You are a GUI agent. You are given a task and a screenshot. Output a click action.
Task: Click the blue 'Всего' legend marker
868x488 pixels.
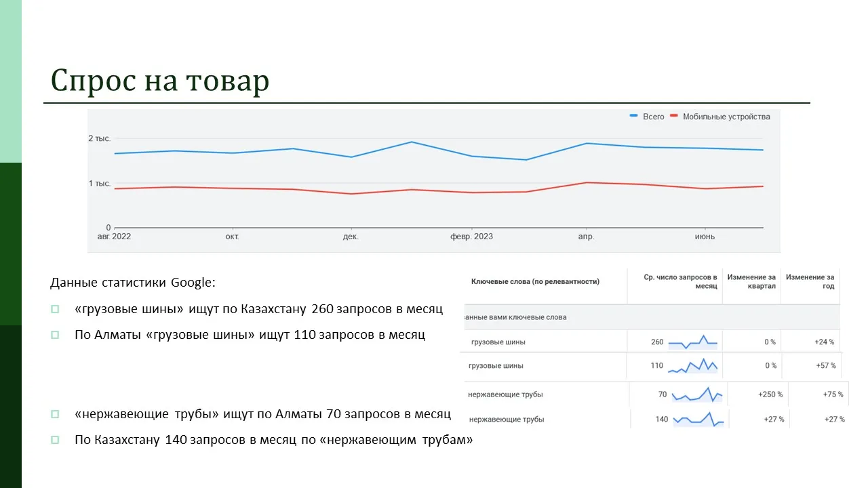coord(634,117)
